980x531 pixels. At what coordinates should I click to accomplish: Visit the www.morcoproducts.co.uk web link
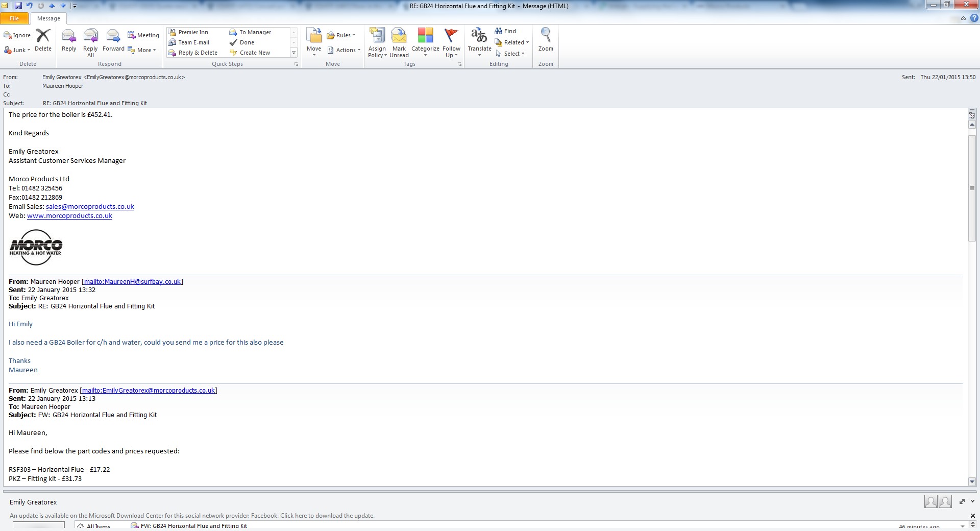tap(69, 216)
